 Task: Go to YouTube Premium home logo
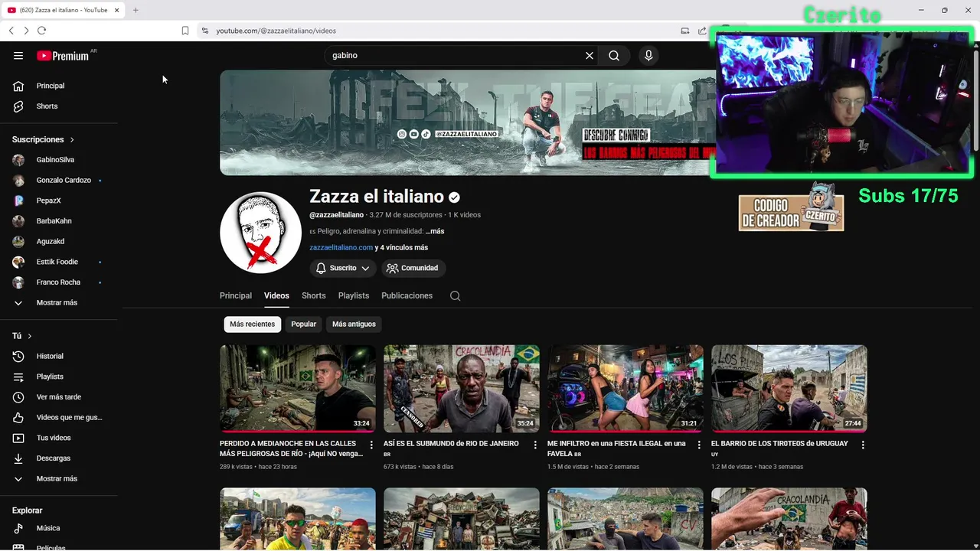pos(63,56)
